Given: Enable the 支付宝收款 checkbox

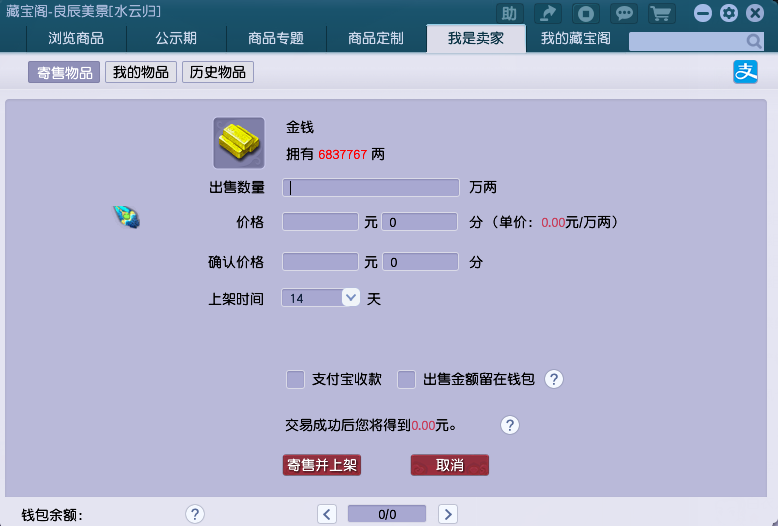Looking at the screenshot, I should coord(295,379).
